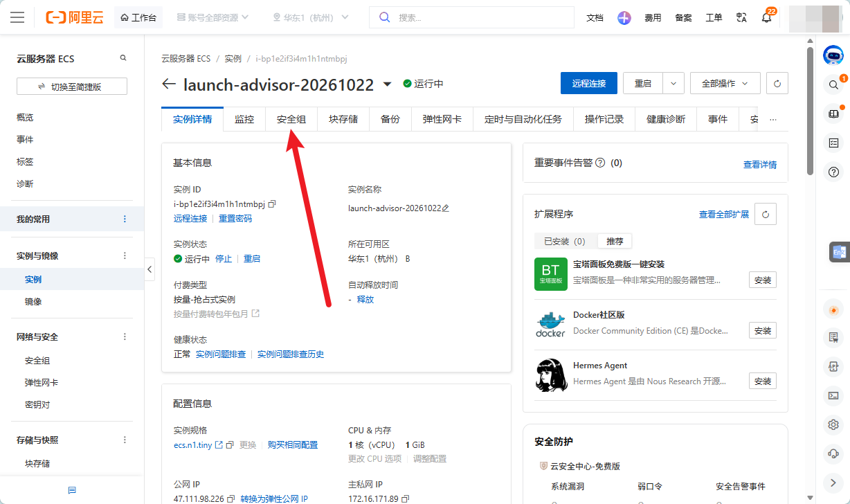Click the Alibaba Cloud logo
The width and height of the screenshot is (850, 504).
click(x=75, y=17)
